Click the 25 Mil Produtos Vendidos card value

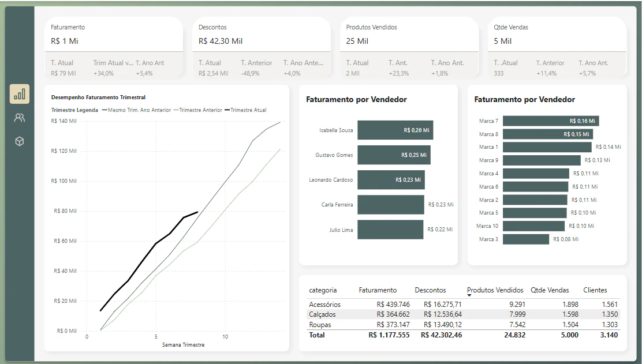tap(357, 41)
